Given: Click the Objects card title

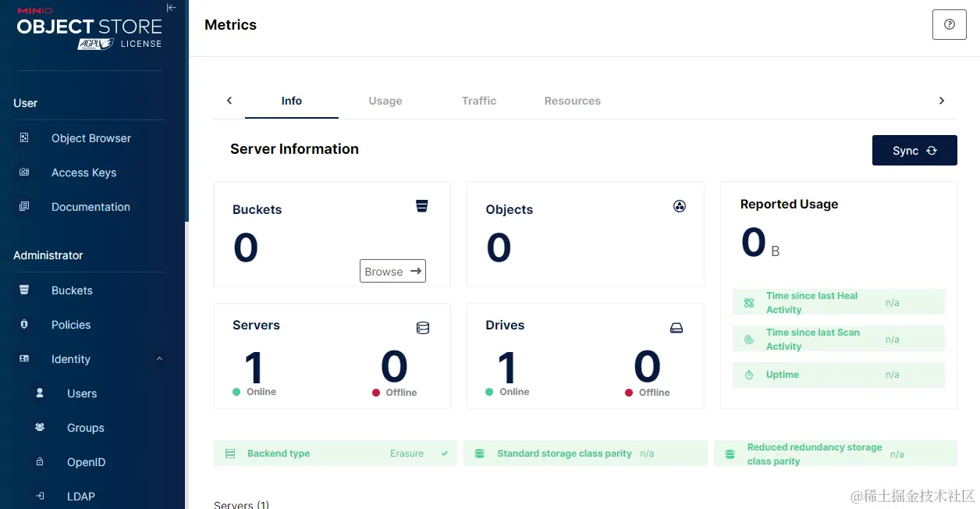Looking at the screenshot, I should pos(509,209).
